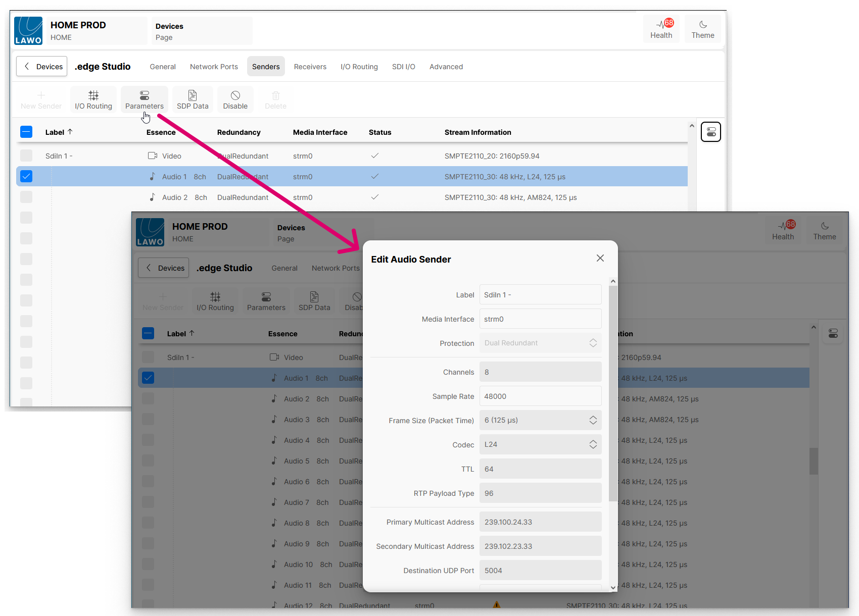The width and height of the screenshot is (859, 616).
Task: Open the Codec L24 dropdown
Action: (540, 444)
